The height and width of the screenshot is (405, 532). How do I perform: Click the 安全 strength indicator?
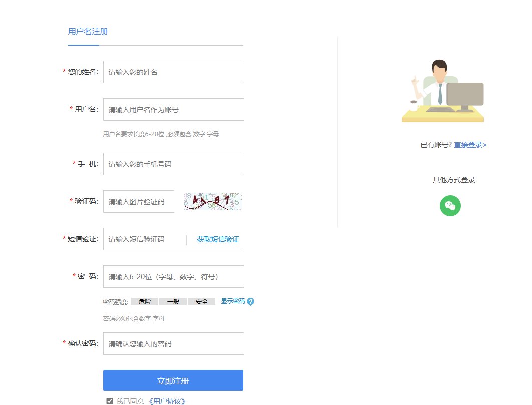click(201, 301)
